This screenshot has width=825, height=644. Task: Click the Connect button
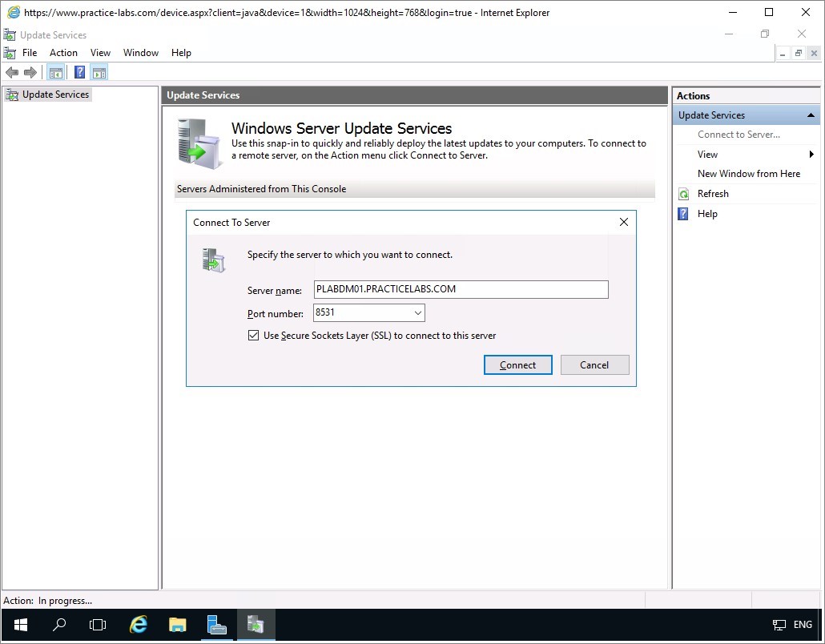tap(517, 365)
